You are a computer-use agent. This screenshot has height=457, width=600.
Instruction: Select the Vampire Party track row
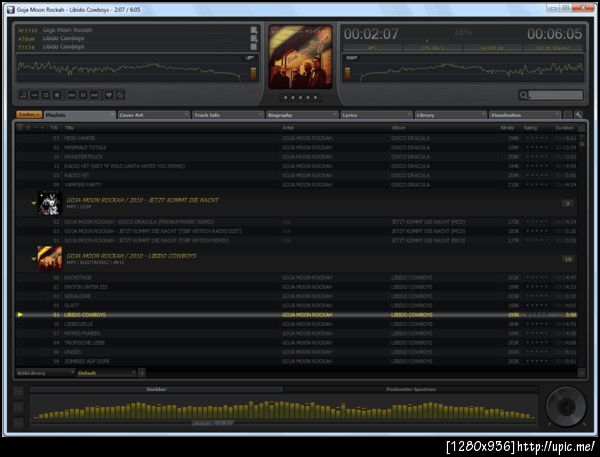pos(297,184)
